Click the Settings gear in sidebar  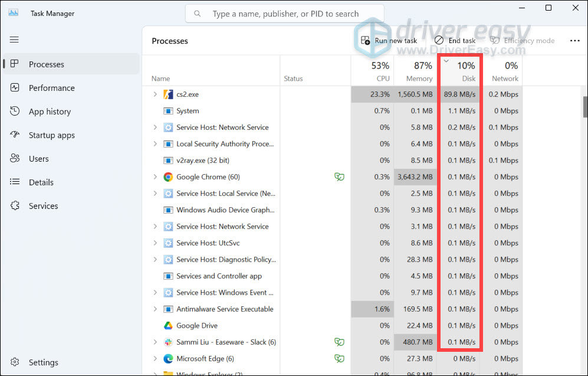pyautogui.click(x=15, y=362)
